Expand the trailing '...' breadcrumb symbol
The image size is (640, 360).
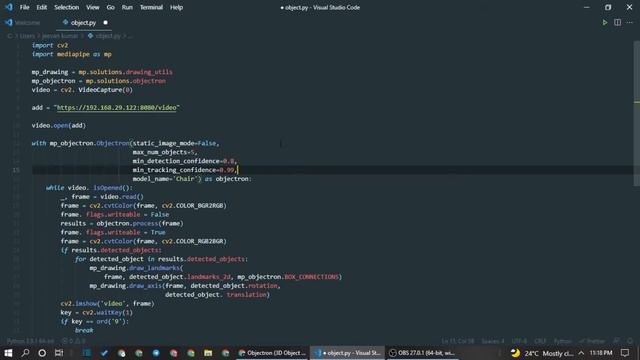pyautogui.click(x=130, y=36)
